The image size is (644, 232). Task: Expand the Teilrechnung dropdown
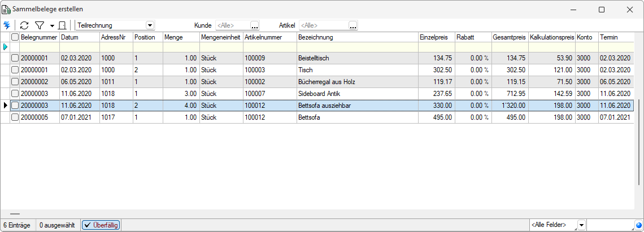[150, 25]
